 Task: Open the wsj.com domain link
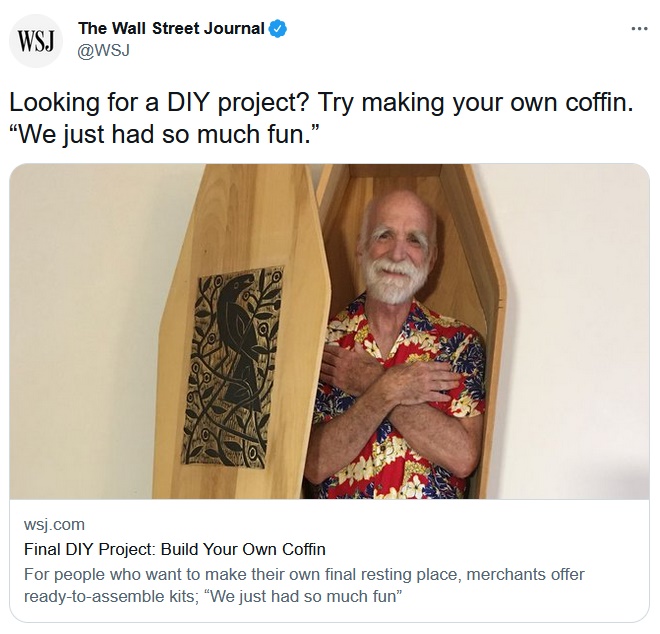pos(53,525)
